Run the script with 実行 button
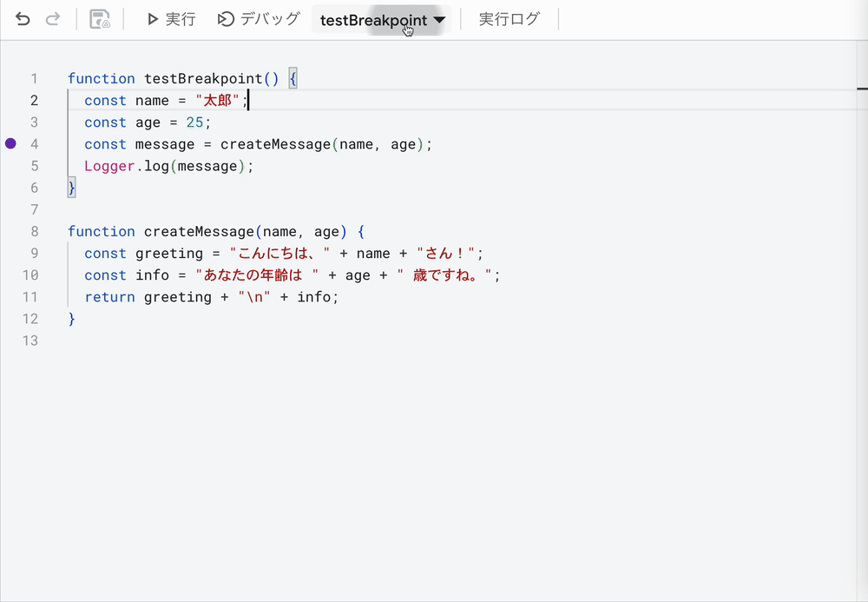 (171, 19)
